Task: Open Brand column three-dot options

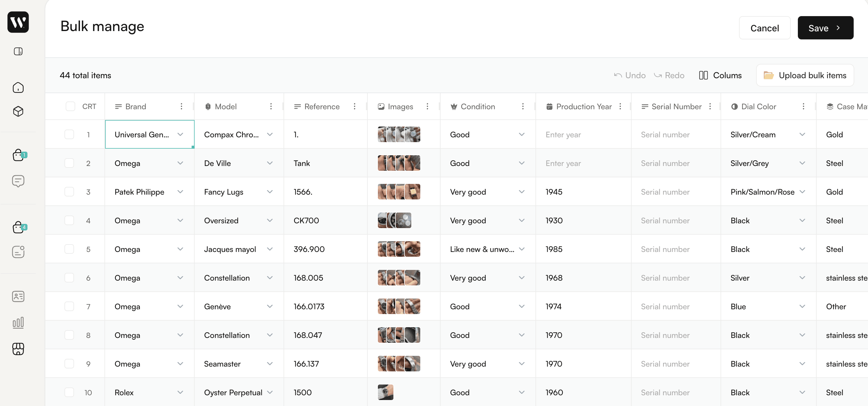Action: [181, 107]
